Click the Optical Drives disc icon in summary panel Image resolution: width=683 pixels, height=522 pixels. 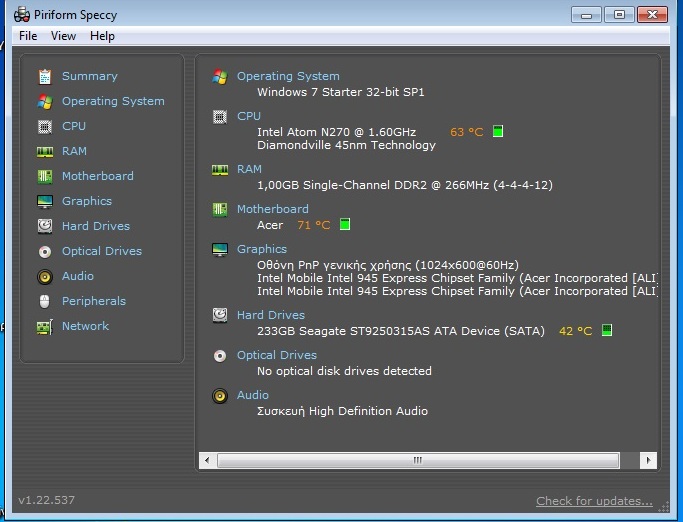[x=220, y=356]
